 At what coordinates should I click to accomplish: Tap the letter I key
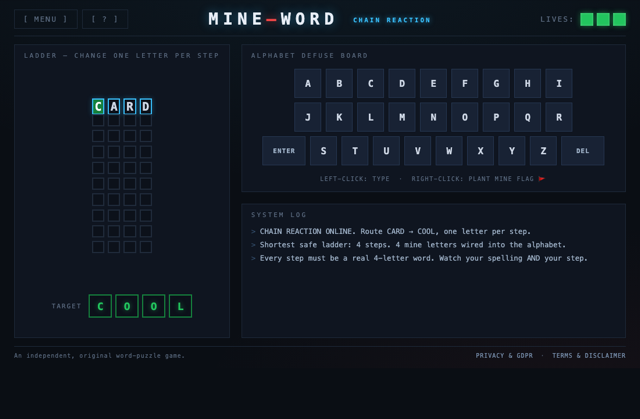(x=559, y=84)
